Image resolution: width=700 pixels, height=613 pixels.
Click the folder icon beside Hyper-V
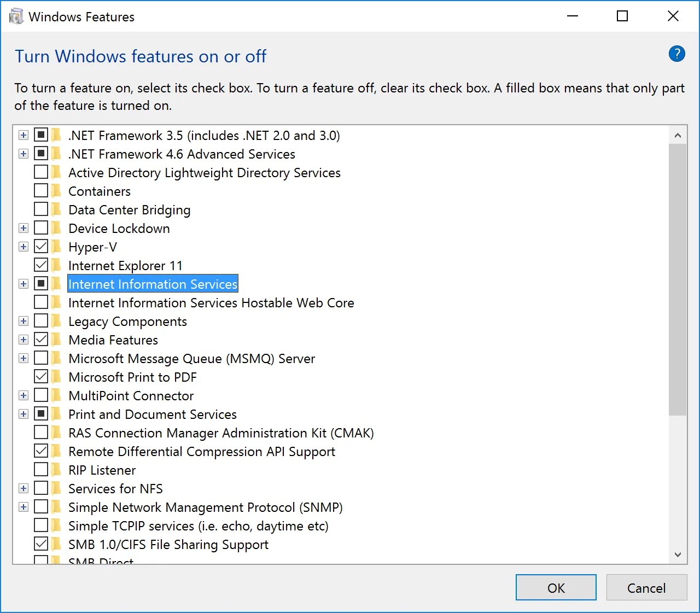click(56, 247)
